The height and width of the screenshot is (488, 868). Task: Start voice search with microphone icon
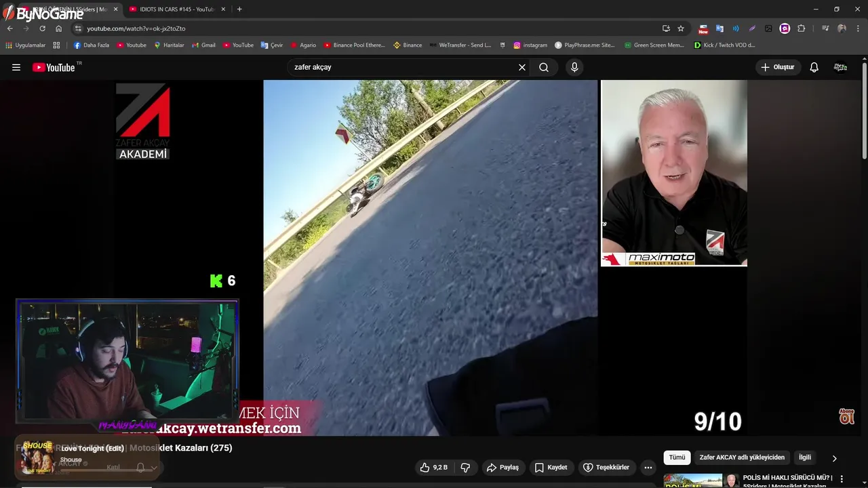pyautogui.click(x=574, y=67)
